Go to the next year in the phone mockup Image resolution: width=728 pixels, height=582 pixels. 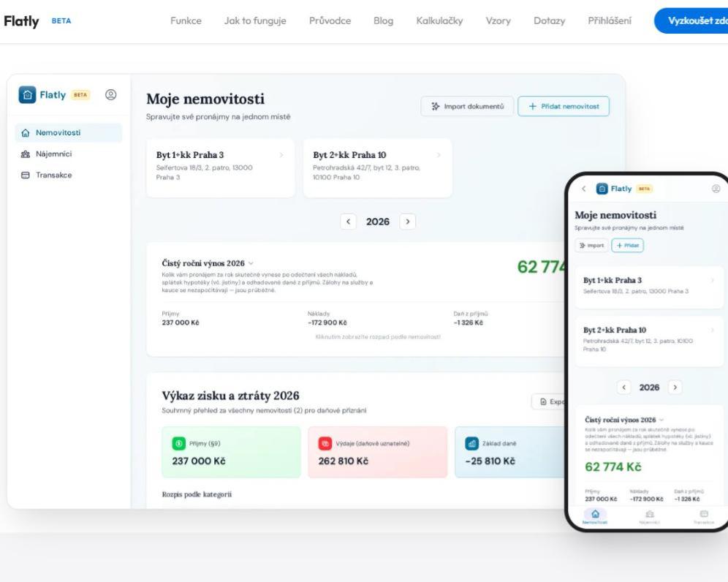click(675, 388)
